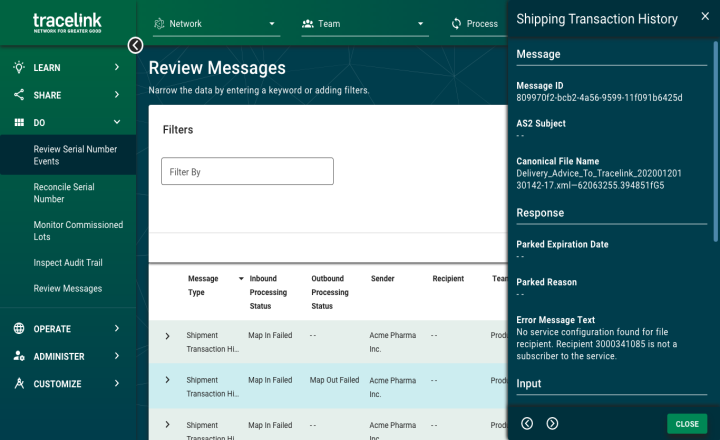The height and width of the screenshot is (440, 720).
Task: Click the Parked Expiration Date label
Action: coord(562,244)
